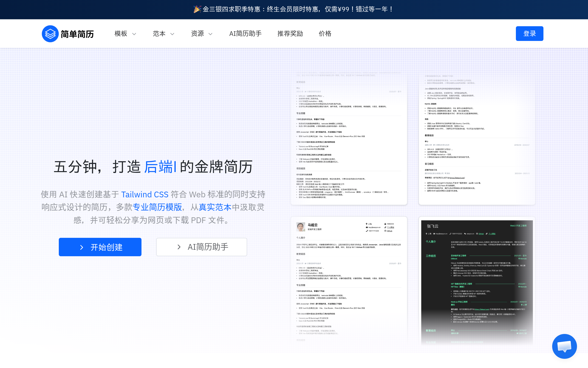
Task: Click the party popper emoji in banner
Action: point(197,9)
